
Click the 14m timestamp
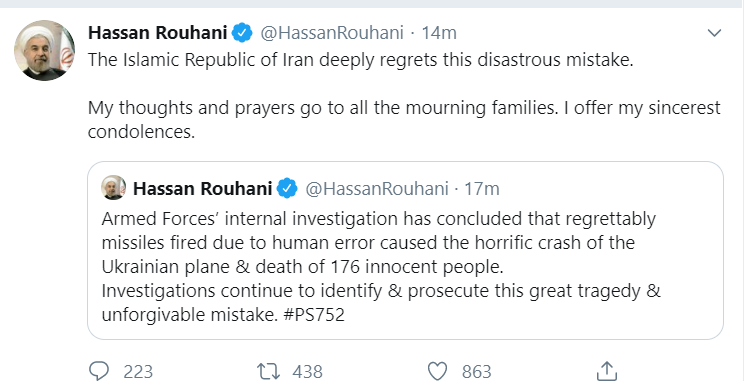(439, 33)
